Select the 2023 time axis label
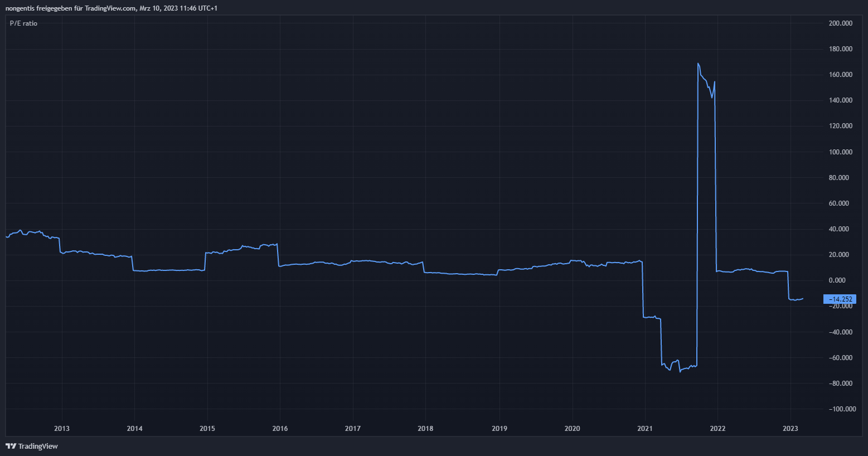 [x=791, y=428]
